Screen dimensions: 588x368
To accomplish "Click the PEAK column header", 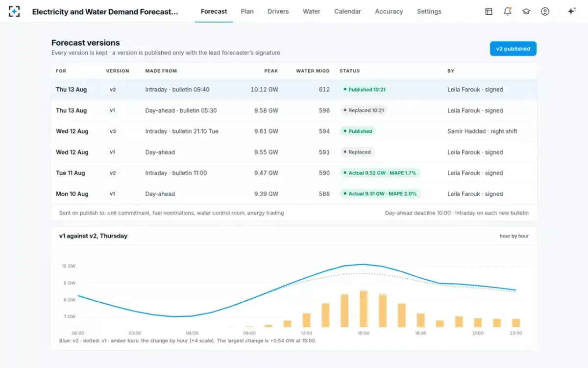I will (x=271, y=71).
